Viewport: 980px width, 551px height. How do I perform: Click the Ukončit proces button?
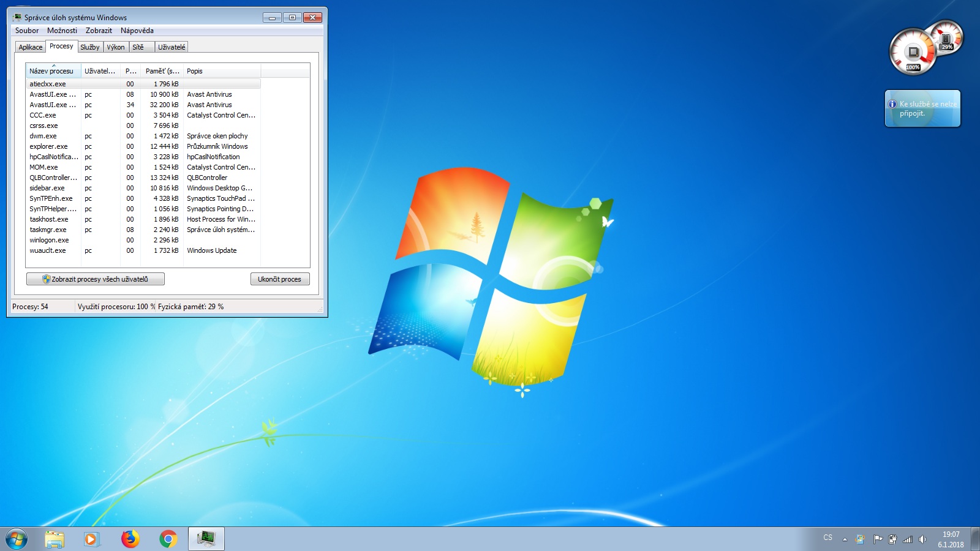(x=280, y=279)
